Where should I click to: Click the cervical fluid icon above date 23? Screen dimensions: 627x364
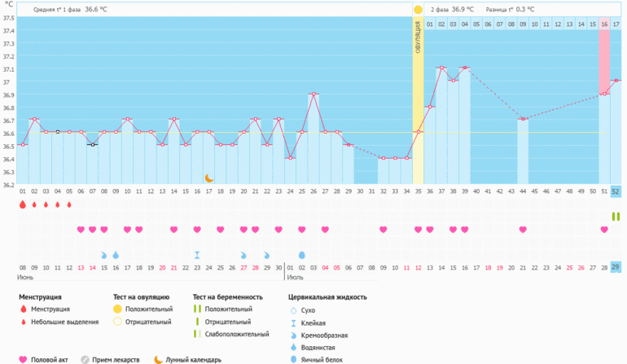[197, 255]
